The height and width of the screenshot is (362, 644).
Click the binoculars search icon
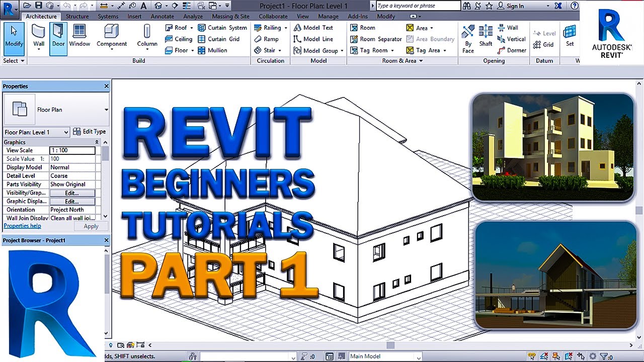coord(467,6)
